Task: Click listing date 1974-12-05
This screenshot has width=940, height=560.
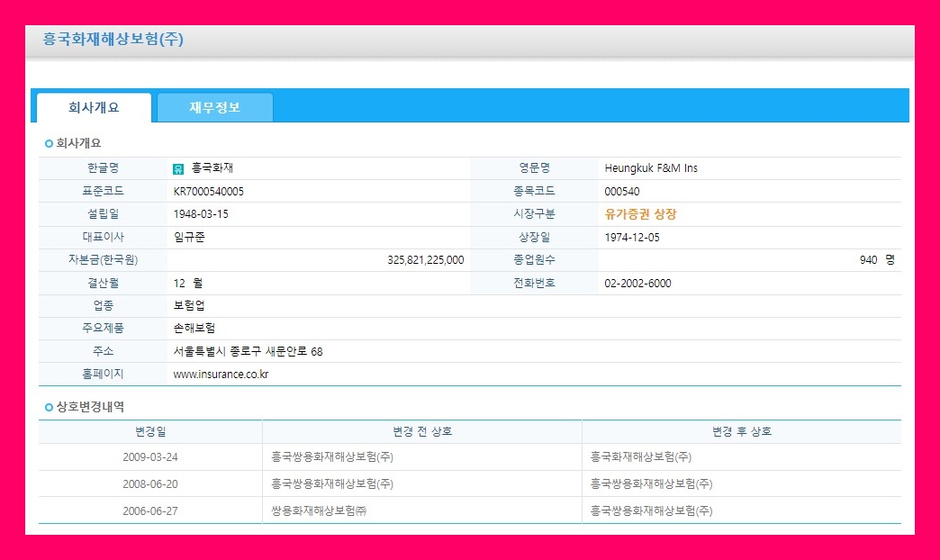Action: [632, 238]
